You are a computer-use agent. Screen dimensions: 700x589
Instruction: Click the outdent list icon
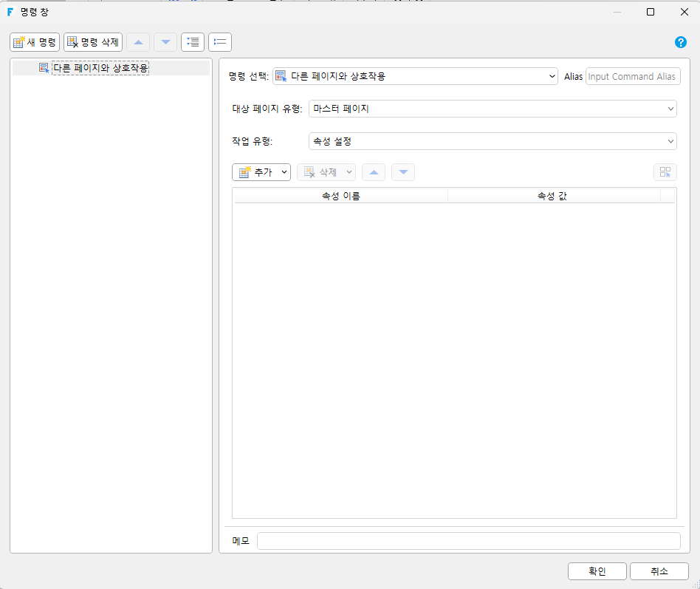tap(220, 42)
